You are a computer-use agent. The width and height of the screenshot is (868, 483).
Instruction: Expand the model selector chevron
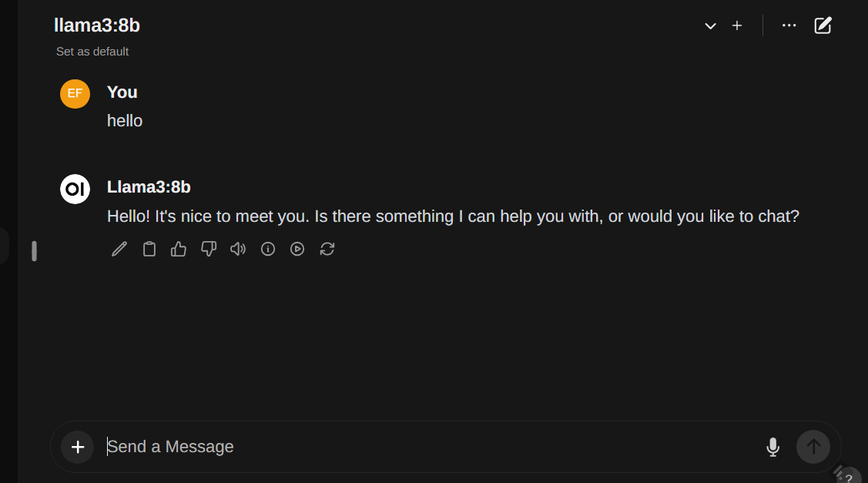coord(710,26)
